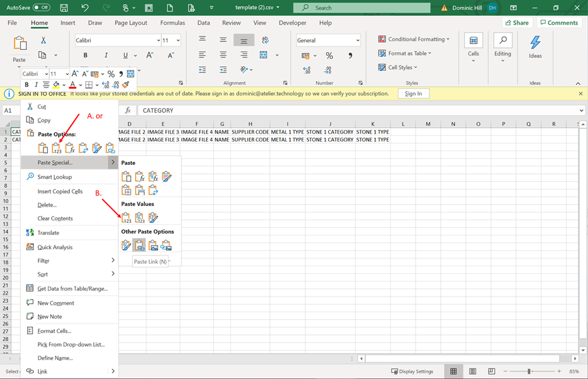Toggle the AutoSave switch
The width and height of the screenshot is (588, 379).
tap(42, 8)
